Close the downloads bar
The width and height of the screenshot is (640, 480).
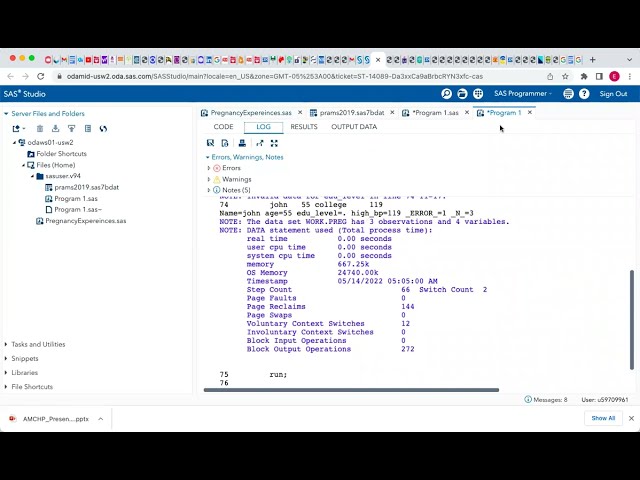(631, 418)
